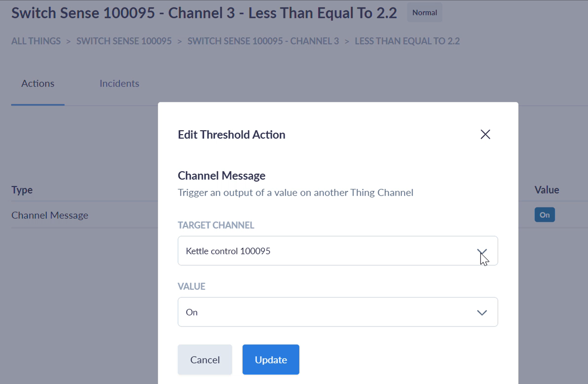588x384 pixels.
Task: Click the Cancel button
Action: pyautogui.click(x=205, y=359)
